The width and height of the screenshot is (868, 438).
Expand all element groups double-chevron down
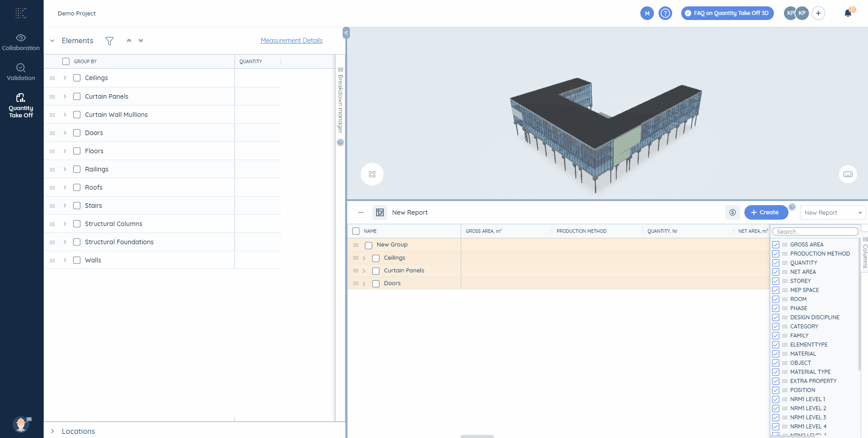[x=141, y=40]
